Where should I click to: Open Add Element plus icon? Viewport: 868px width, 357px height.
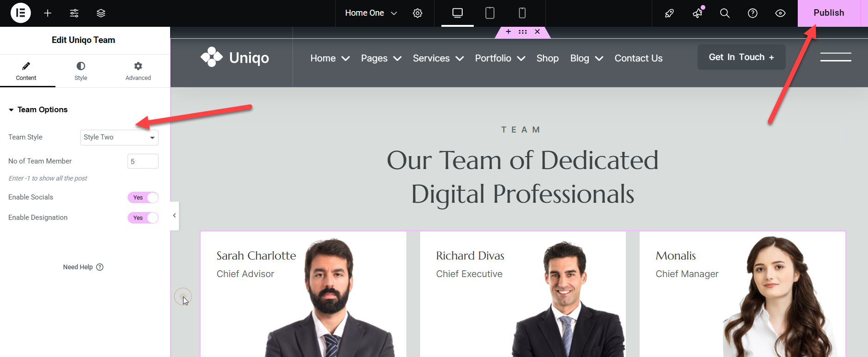point(48,13)
